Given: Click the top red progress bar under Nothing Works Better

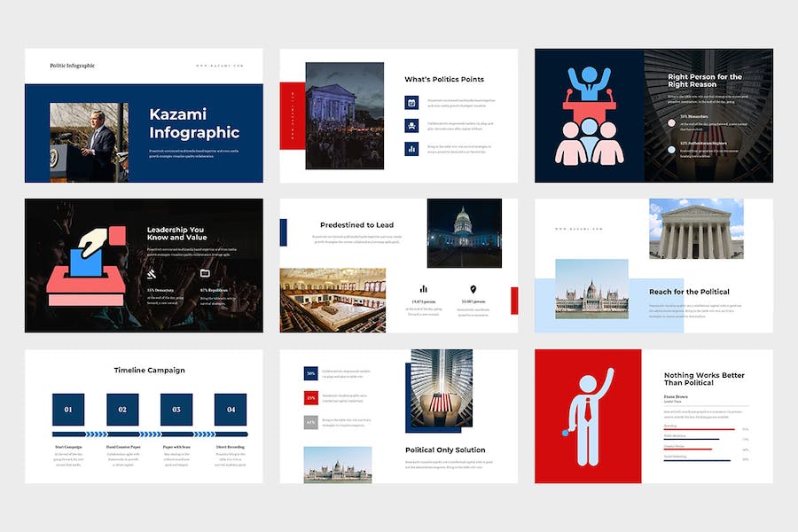Looking at the screenshot, I should [699, 430].
